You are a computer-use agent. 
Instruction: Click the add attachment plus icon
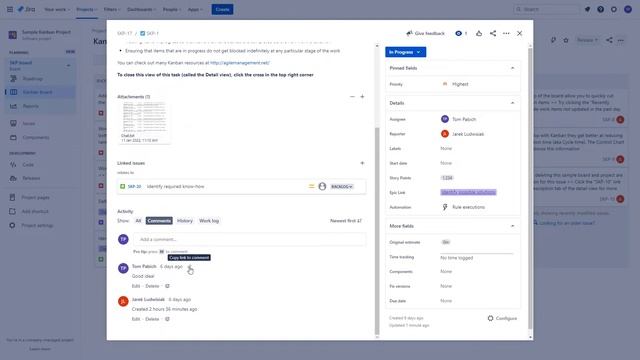[x=362, y=97]
